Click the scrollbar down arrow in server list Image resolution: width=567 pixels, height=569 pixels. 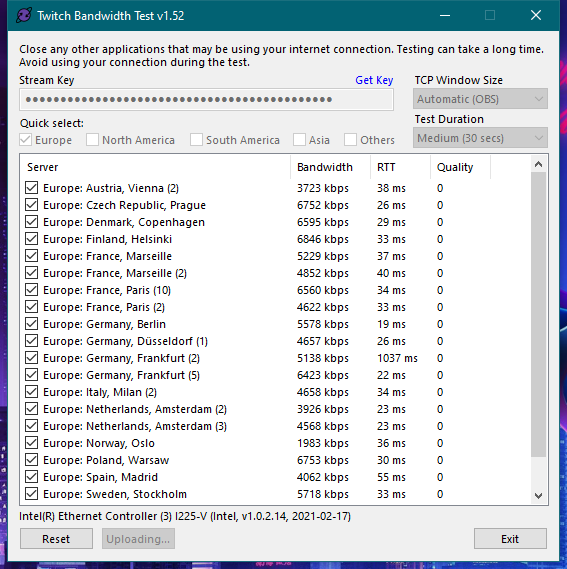tap(538, 495)
